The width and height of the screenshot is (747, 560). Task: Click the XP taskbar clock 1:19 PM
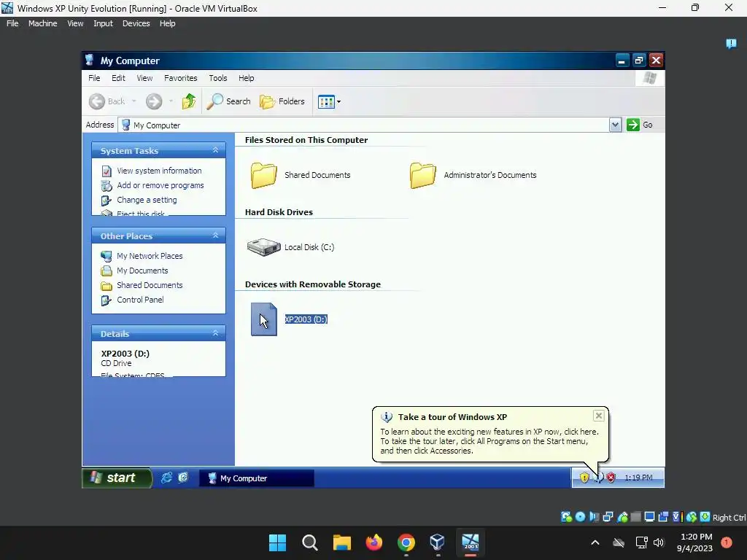[638, 478]
